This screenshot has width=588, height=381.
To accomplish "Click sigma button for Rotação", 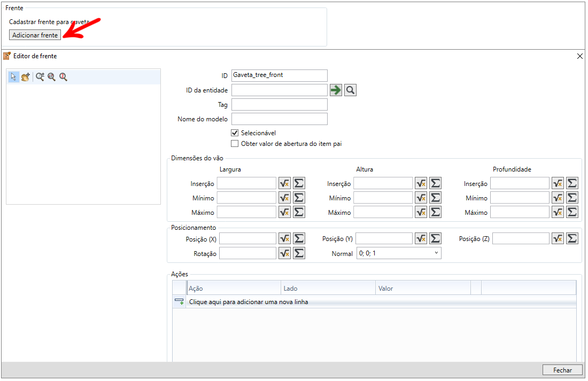I will [299, 253].
